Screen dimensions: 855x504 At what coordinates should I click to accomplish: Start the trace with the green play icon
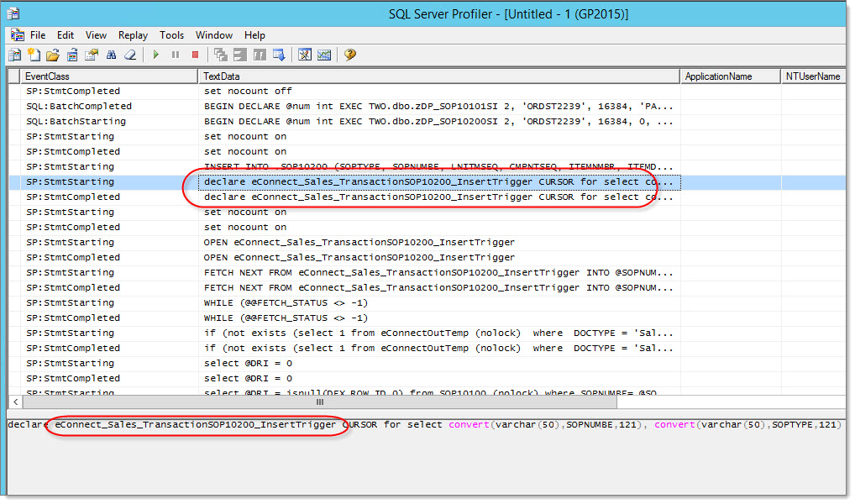click(156, 55)
